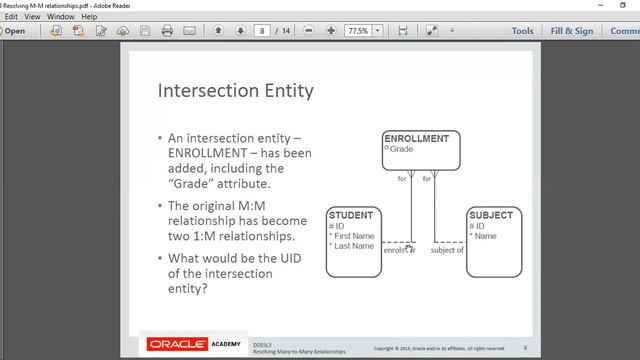640x360 pixels.
Task: Click the ENROLLMENT entity box heading
Action: pyautogui.click(x=416, y=139)
